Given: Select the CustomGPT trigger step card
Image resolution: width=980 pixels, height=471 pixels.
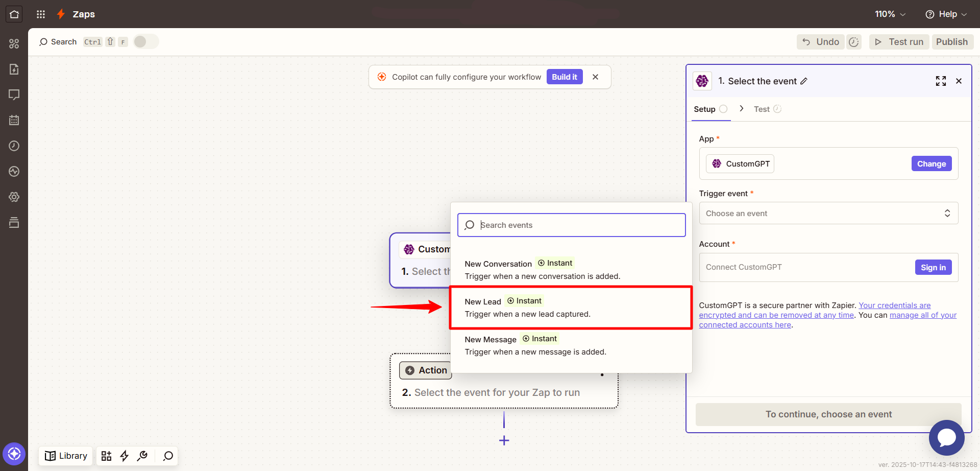Looking at the screenshot, I should click(x=421, y=261).
